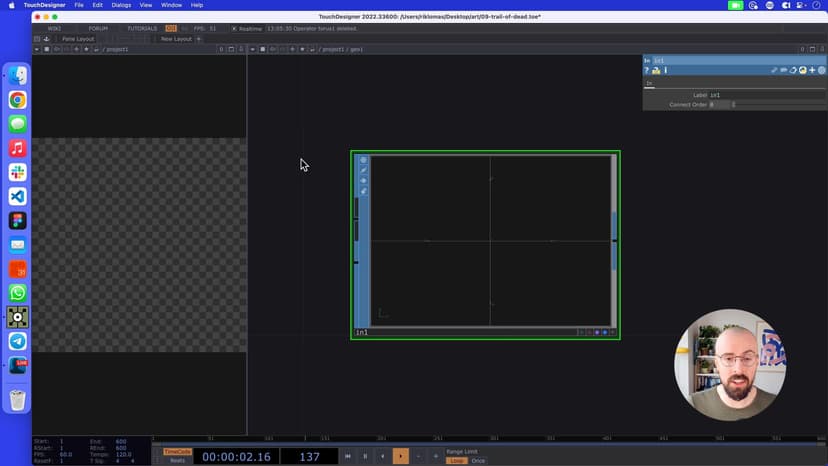Enable Loop range limit mode
Image resolution: width=828 pixels, height=466 pixels.
(x=456, y=461)
